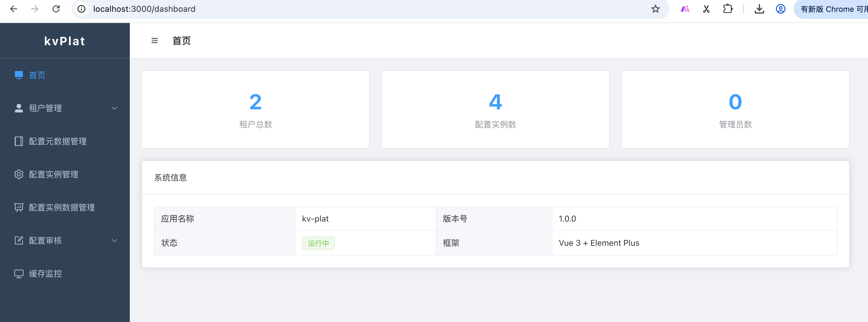
Task: Open the Chrome profile icon
Action: [x=780, y=9]
